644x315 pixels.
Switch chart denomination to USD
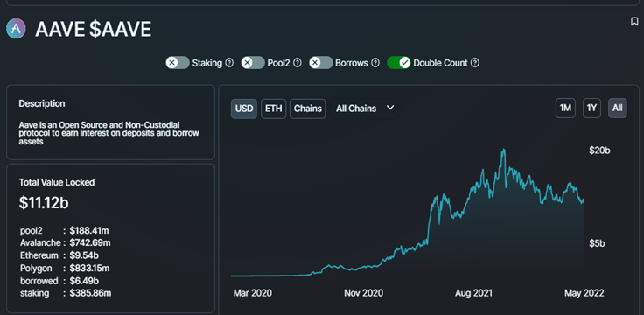[244, 108]
